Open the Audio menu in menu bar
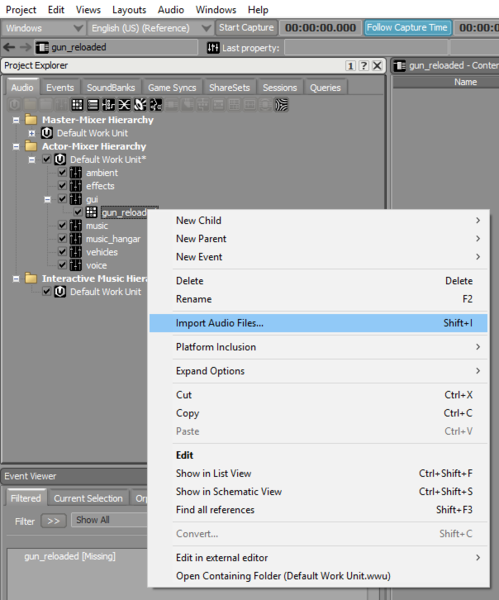 (x=171, y=10)
